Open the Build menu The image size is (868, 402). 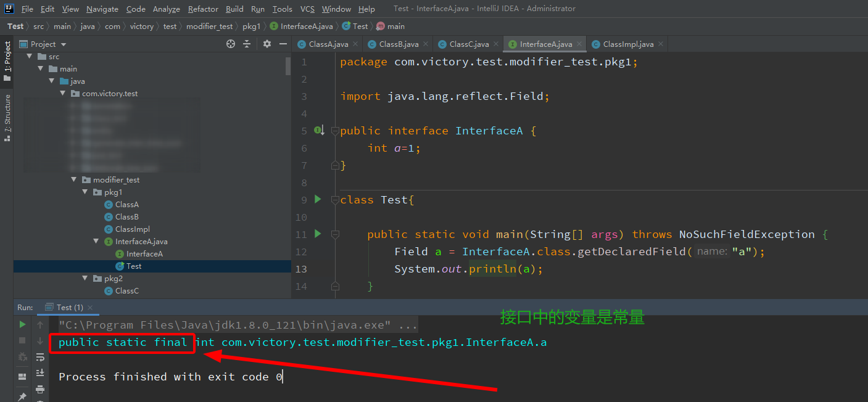(x=234, y=9)
